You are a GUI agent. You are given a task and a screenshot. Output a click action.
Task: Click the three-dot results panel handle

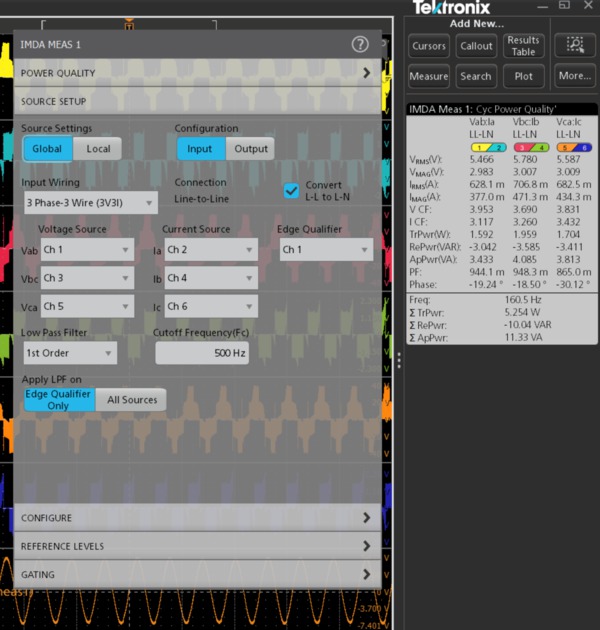(399, 362)
